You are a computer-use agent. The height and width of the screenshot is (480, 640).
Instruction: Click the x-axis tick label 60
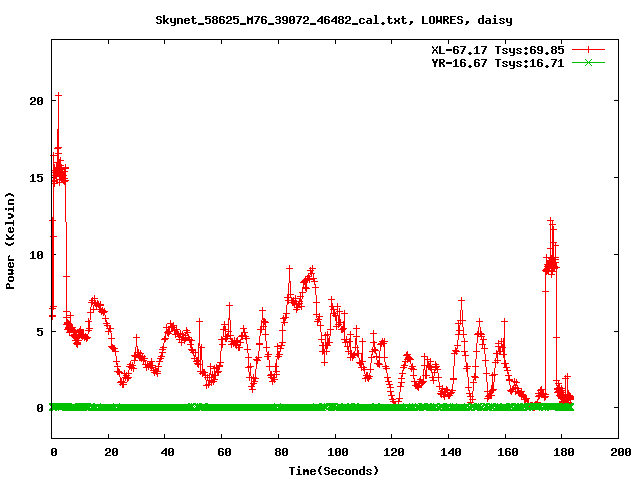(224, 452)
